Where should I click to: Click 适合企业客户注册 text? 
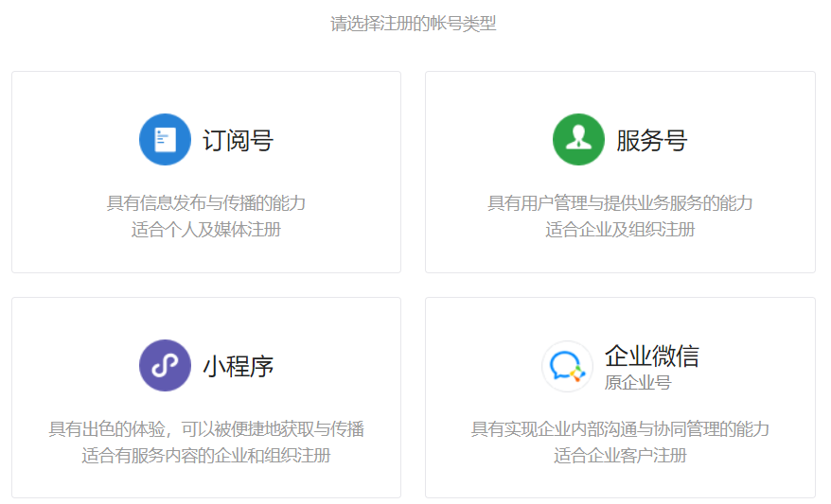[x=620, y=455]
